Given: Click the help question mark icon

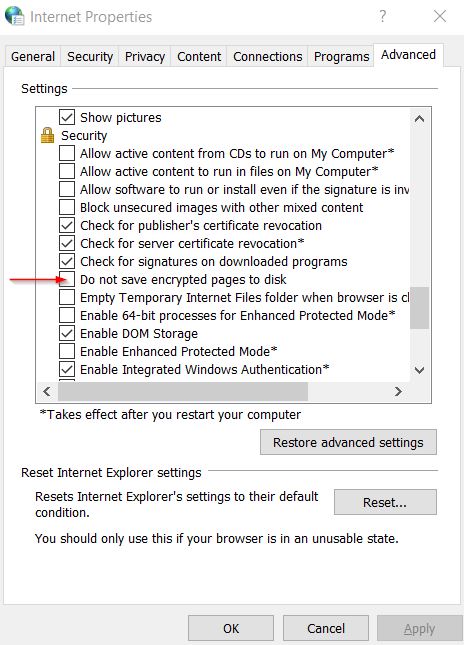Looking at the screenshot, I should (383, 16).
